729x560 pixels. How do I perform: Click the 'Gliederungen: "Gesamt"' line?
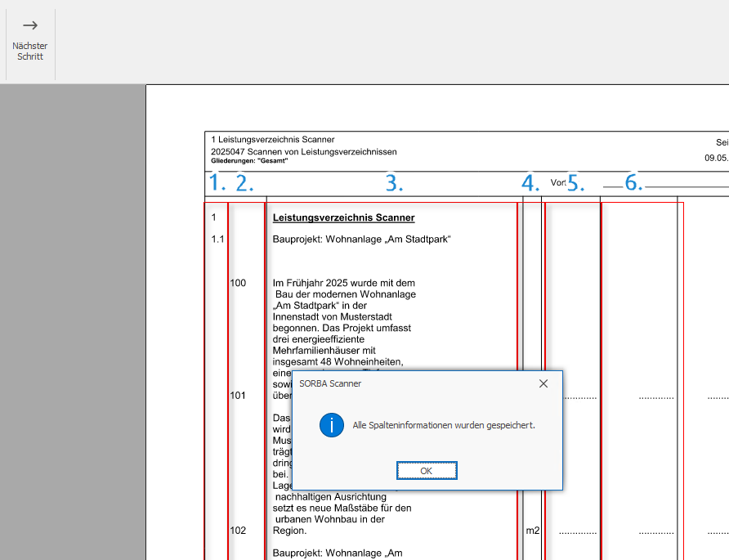click(x=249, y=161)
